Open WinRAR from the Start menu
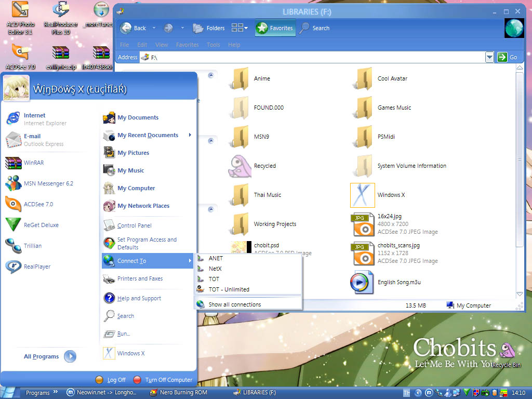 33,163
